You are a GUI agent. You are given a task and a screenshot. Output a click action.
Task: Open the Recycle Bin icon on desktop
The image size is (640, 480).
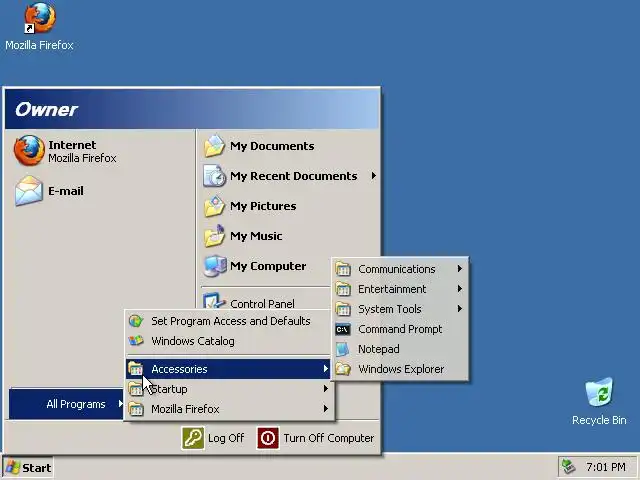pyautogui.click(x=599, y=392)
